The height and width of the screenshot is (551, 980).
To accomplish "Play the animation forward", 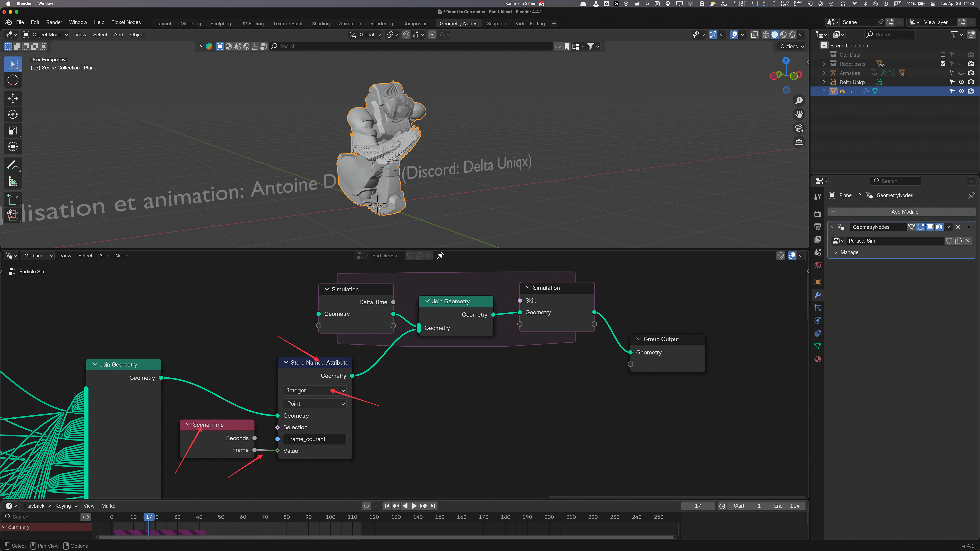I will point(414,506).
